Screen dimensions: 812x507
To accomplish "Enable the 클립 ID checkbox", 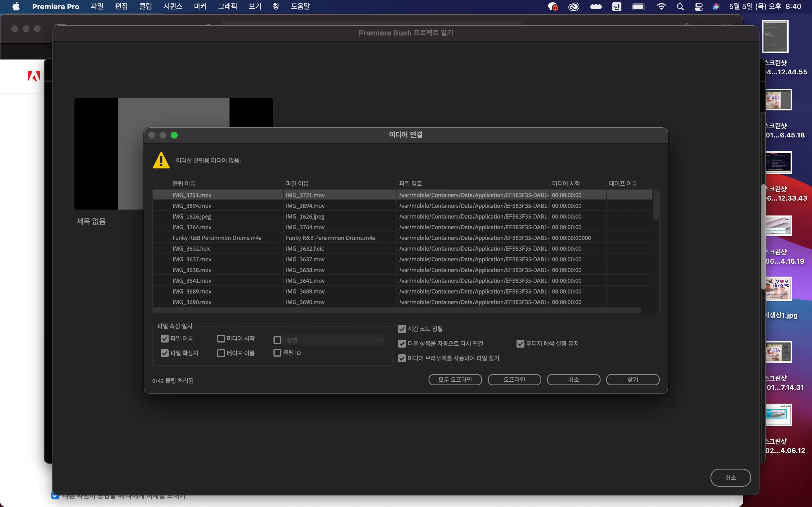I will [277, 353].
